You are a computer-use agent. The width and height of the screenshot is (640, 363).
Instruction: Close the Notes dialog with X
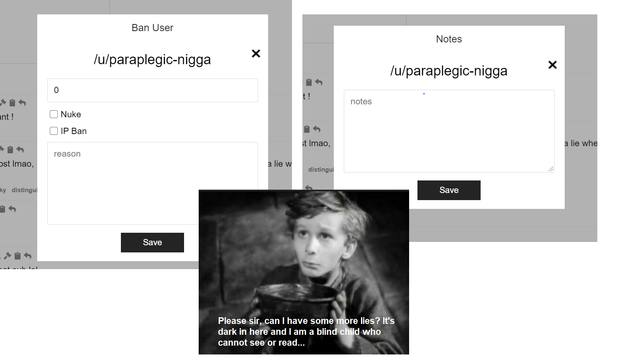click(552, 65)
